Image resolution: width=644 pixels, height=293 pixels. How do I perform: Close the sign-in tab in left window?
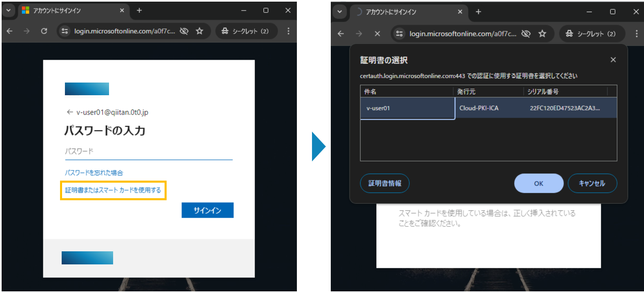point(122,11)
